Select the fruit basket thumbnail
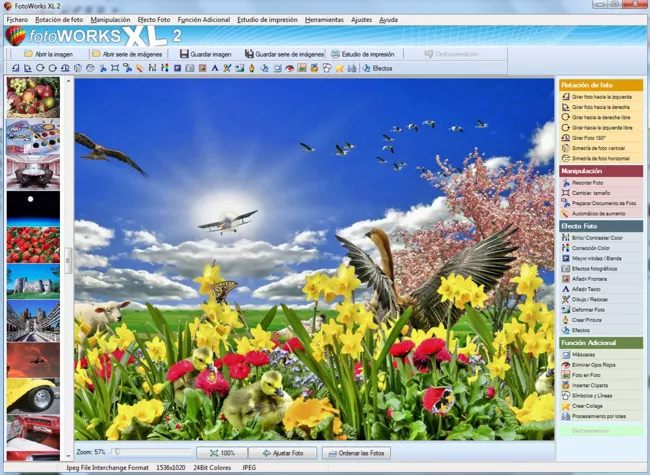The width and height of the screenshot is (650, 475). (33, 97)
